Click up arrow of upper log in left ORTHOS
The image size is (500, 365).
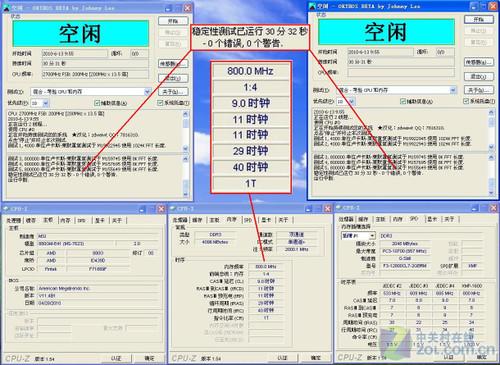pos(186,114)
